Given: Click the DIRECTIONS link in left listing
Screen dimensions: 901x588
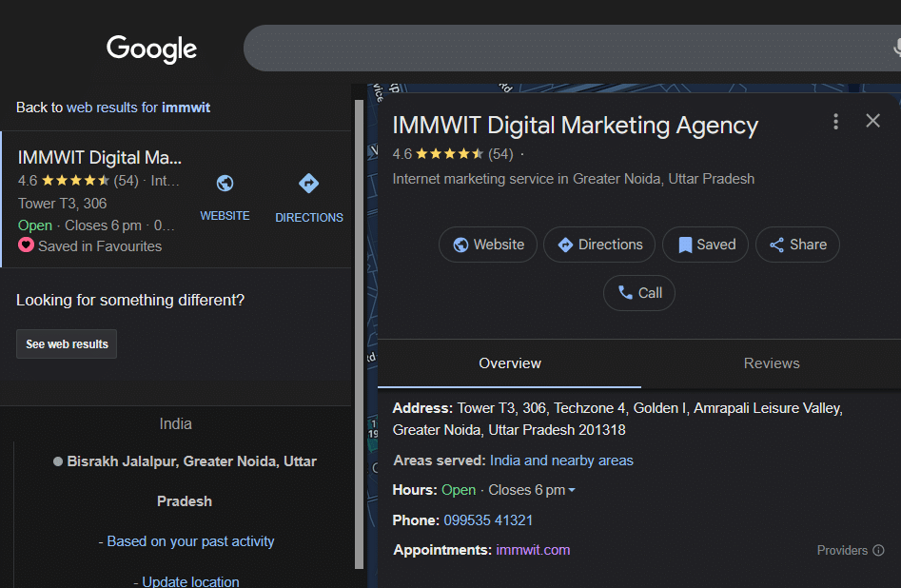Looking at the screenshot, I should 309,218.
